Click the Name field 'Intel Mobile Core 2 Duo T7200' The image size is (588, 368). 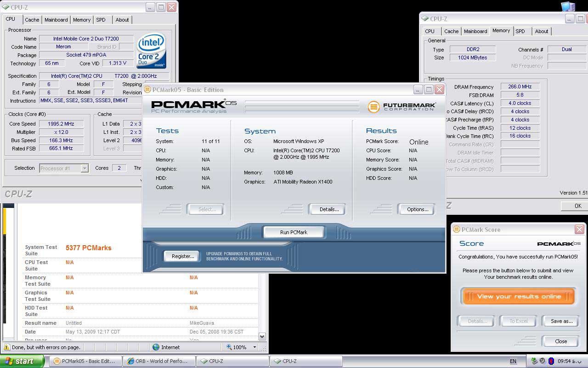point(86,39)
